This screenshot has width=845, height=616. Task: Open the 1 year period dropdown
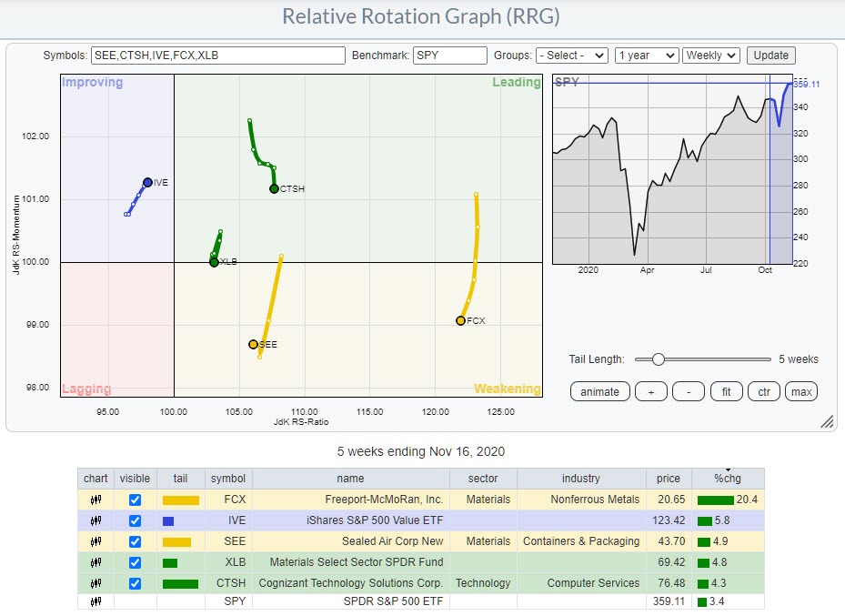646,56
